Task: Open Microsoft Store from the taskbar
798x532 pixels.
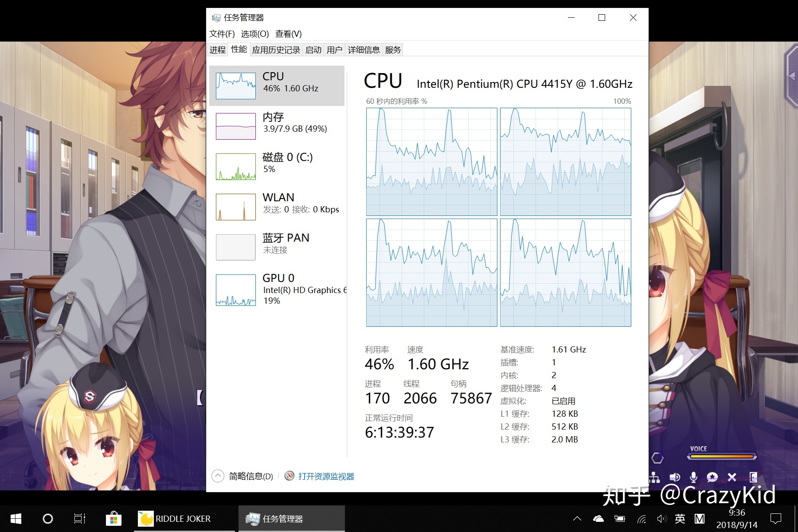Action: pyautogui.click(x=113, y=519)
